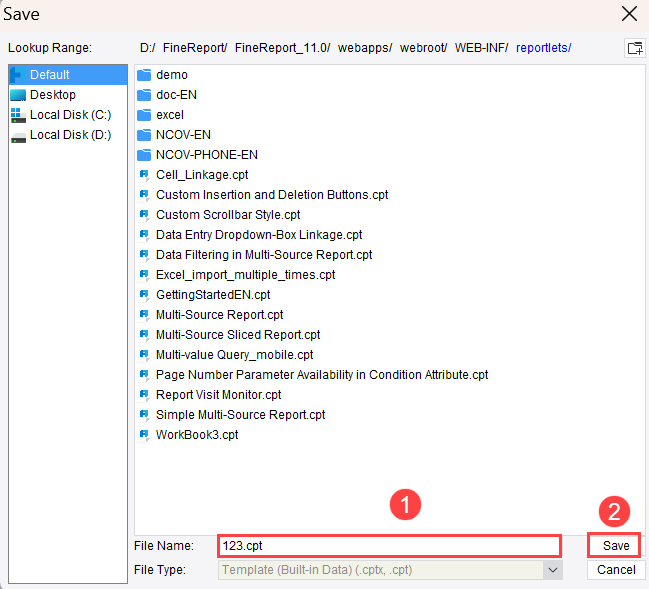Select Multi-value Query_mobile.cpt
This screenshot has height=589, width=649.
pos(235,355)
